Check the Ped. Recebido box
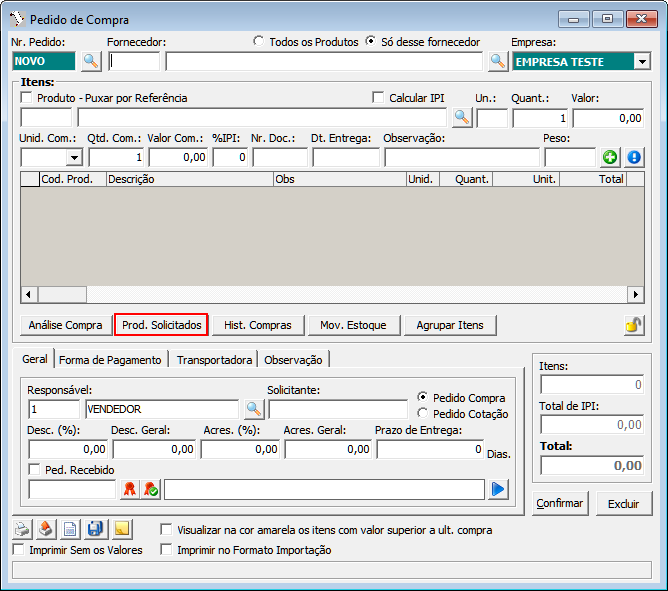Image resolution: width=668 pixels, height=591 pixels. coord(34,470)
